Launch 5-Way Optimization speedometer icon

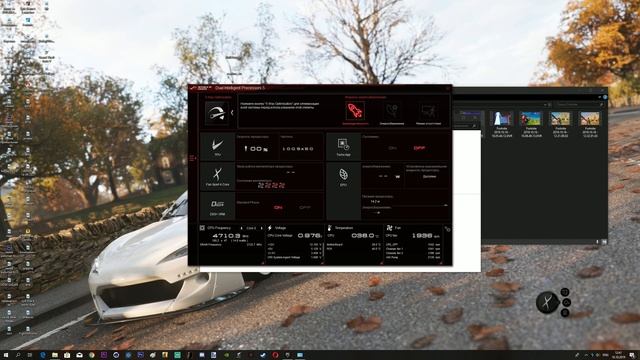217,113
